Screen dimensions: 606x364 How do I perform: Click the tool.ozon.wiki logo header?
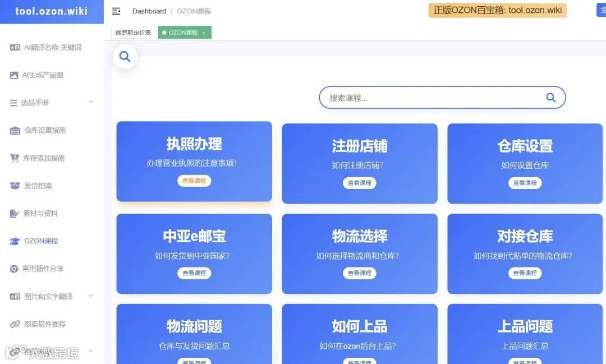(x=52, y=12)
